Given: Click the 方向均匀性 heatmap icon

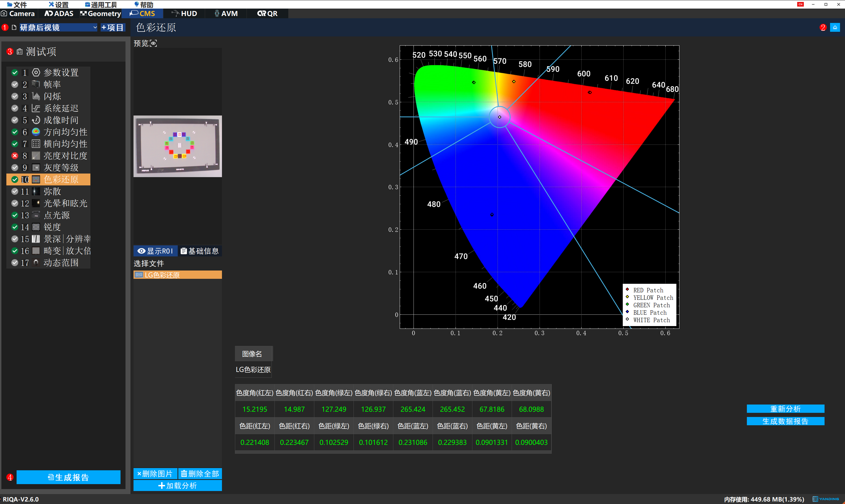Looking at the screenshot, I should coord(36,132).
